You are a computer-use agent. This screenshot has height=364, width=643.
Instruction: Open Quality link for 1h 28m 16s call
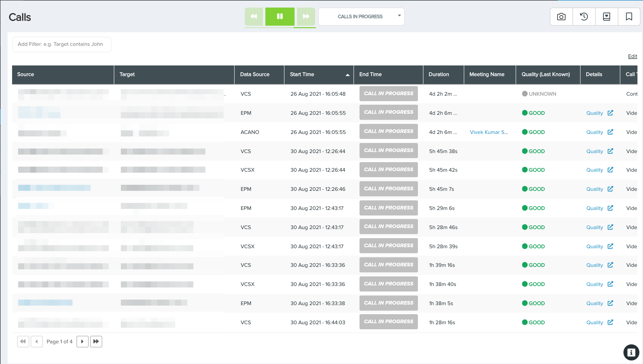(595, 322)
